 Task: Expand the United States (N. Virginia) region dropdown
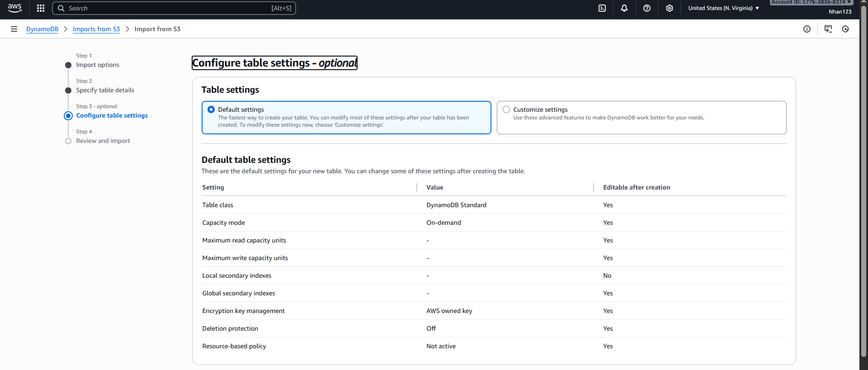point(723,8)
